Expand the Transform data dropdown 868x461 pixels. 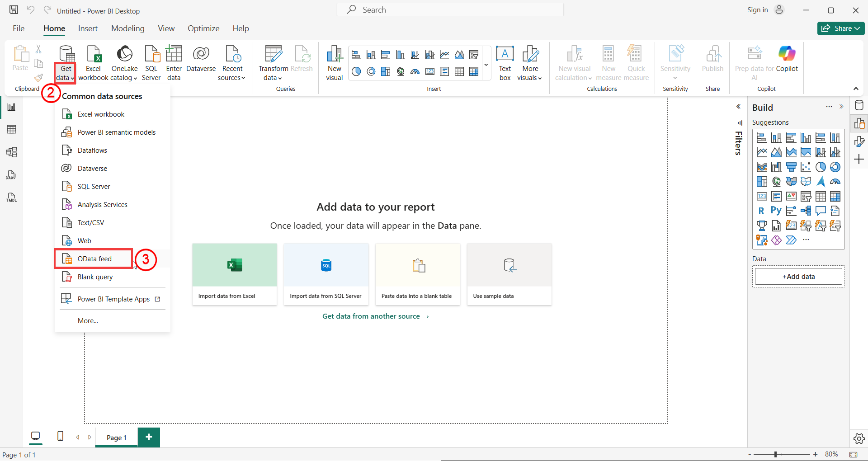point(273,78)
